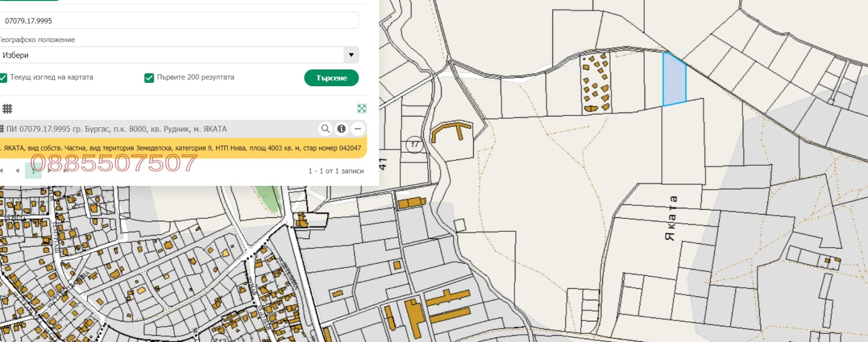Click the '41' label on the map
868x342 pixels.
[383, 163]
